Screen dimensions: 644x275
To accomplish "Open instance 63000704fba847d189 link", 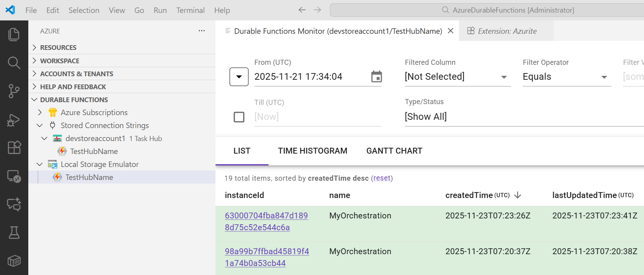I will (x=266, y=216).
